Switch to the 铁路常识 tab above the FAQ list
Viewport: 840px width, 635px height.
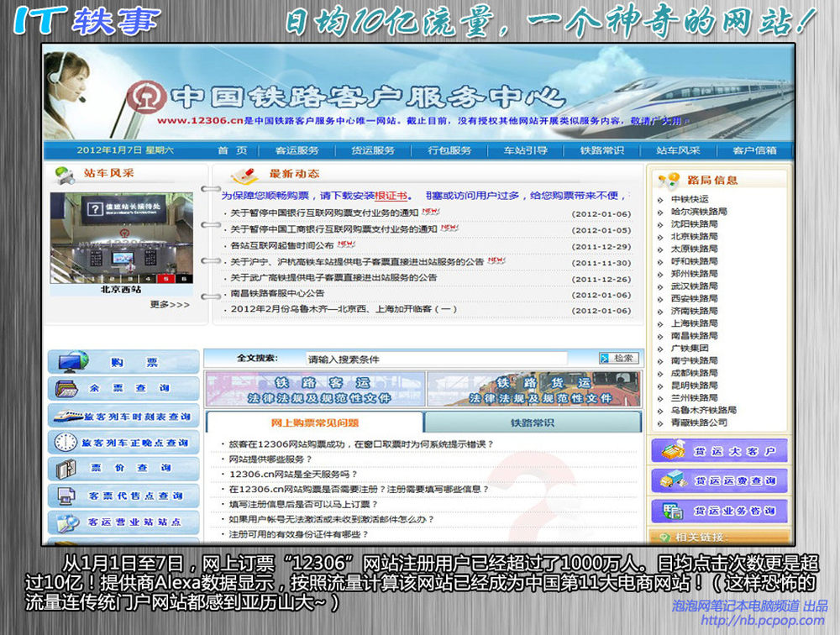pyautogui.click(x=533, y=422)
